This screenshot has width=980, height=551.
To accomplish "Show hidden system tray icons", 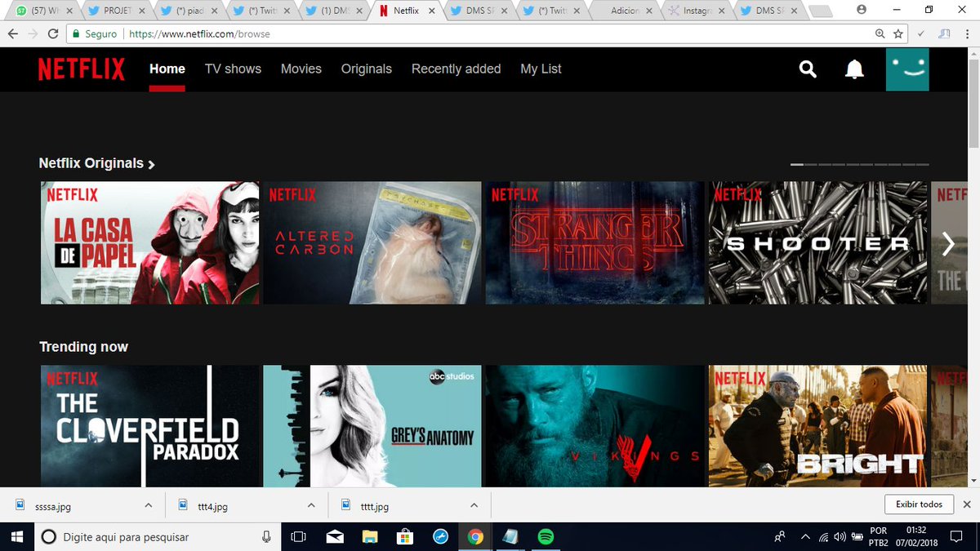I will pos(806,537).
